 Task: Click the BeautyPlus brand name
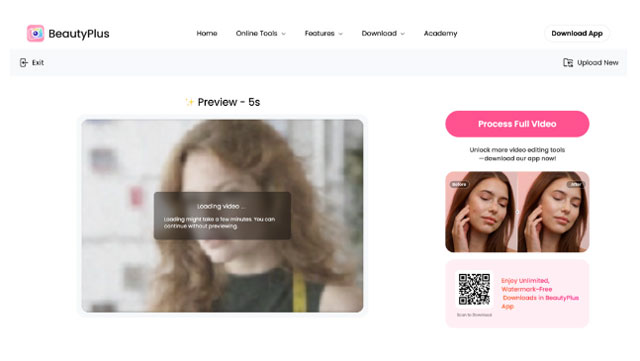pyautogui.click(x=79, y=33)
